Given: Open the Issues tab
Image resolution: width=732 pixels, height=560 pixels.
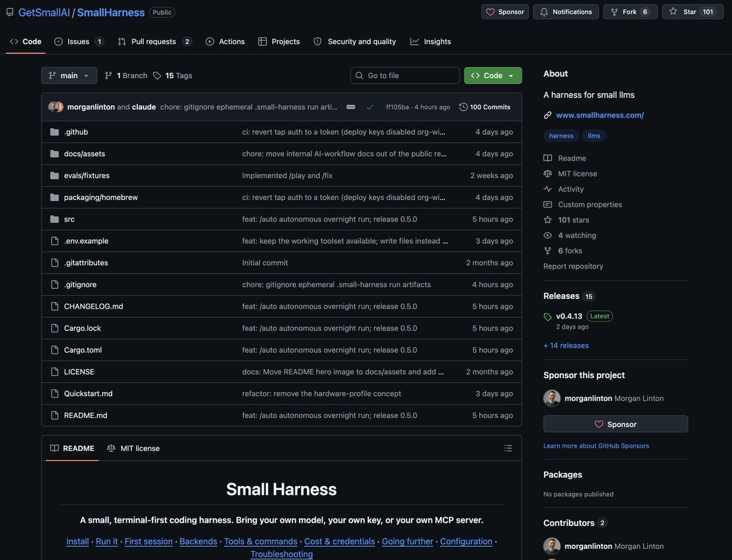Looking at the screenshot, I should [x=79, y=41].
